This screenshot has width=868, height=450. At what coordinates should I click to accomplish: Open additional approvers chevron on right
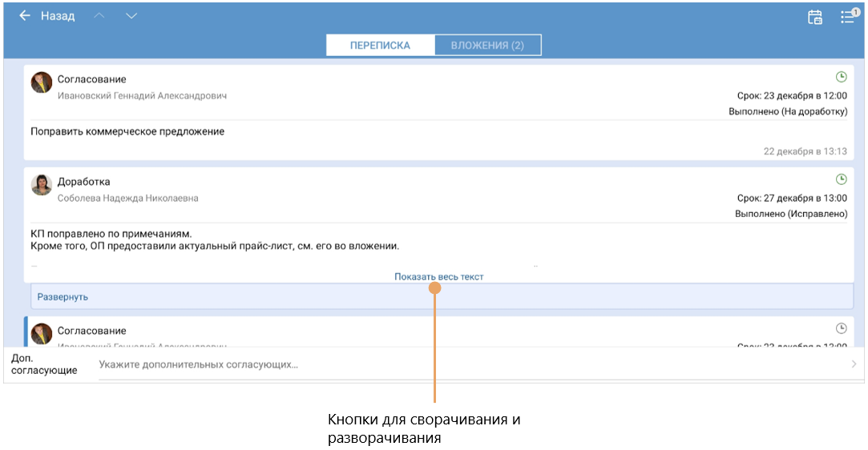click(853, 364)
